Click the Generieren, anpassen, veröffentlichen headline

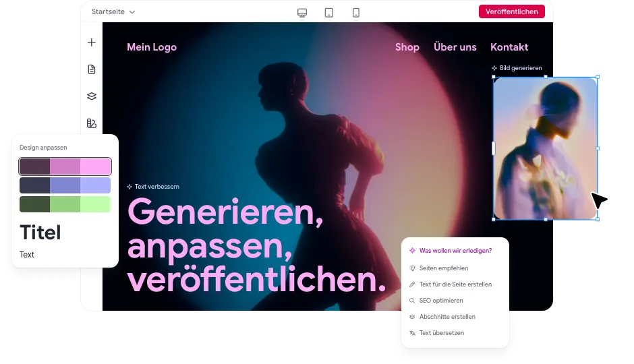257,245
